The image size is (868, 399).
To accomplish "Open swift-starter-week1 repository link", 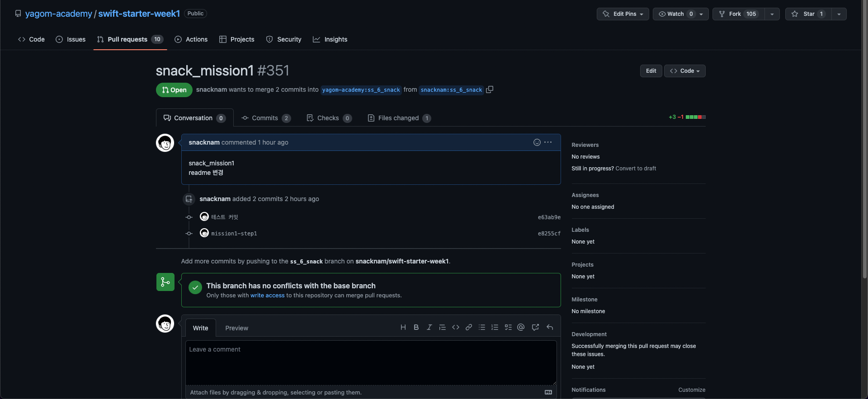I will [x=139, y=14].
